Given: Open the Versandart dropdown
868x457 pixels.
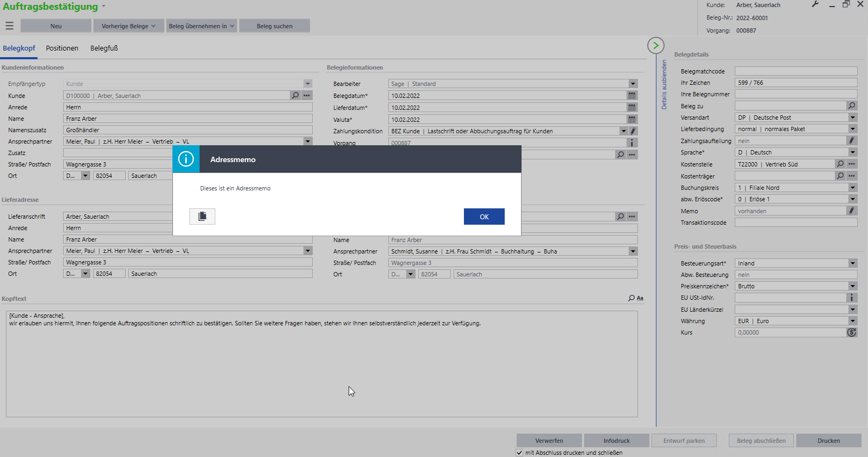Looking at the screenshot, I should click(852, 118).
